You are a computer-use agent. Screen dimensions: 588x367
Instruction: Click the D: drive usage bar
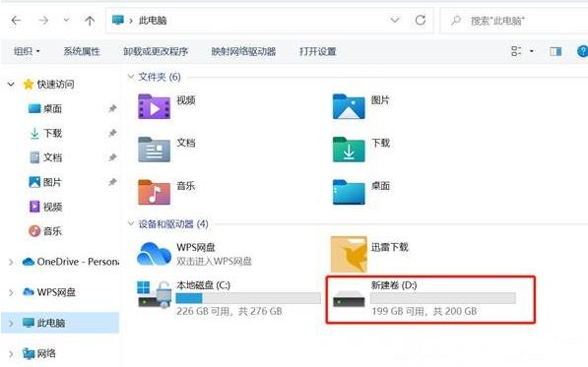click(x=443, y=298)
